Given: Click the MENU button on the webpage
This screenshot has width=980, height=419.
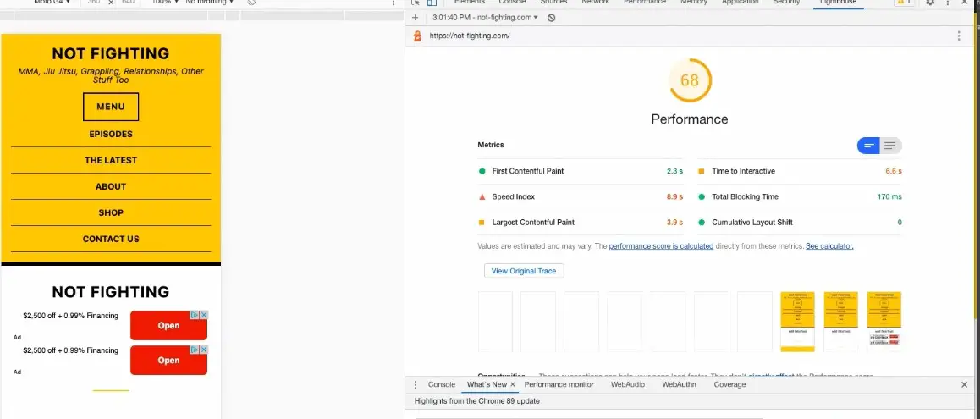Looking at the screenshot, I should click(x=111, y=107).
